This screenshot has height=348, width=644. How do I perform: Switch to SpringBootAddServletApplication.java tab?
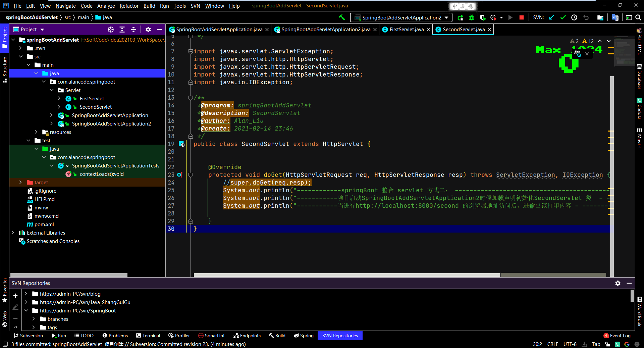[219, 30]
